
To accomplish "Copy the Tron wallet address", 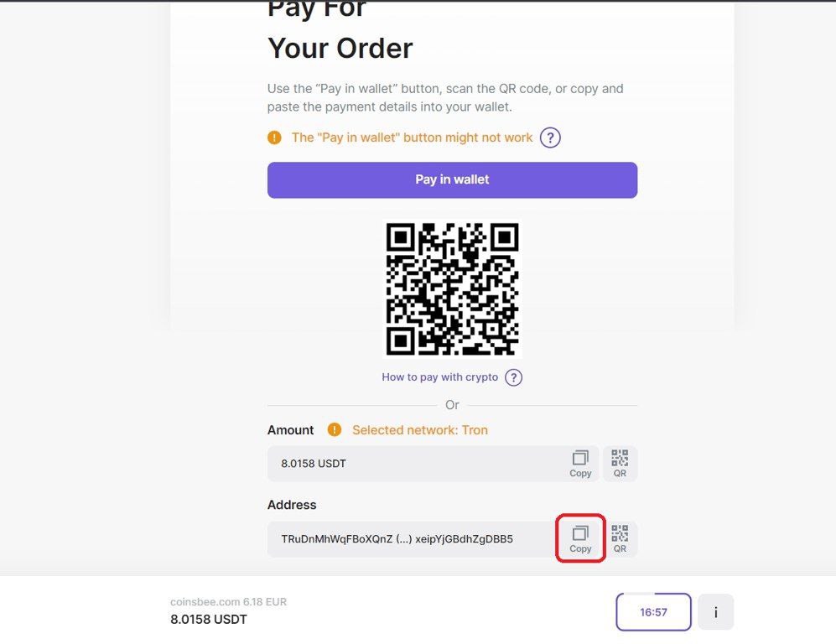I will 580,539.
